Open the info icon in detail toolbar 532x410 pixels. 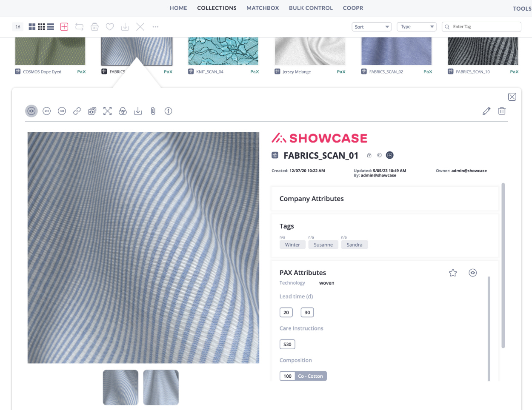pyautogui.click(x=169, y=111)
